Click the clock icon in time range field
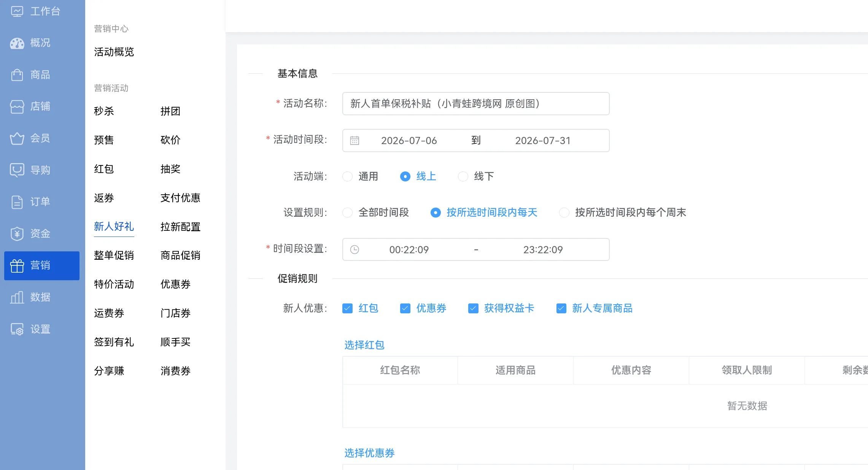Viewport: 868px width, 470px height. [x=355, y=250]
